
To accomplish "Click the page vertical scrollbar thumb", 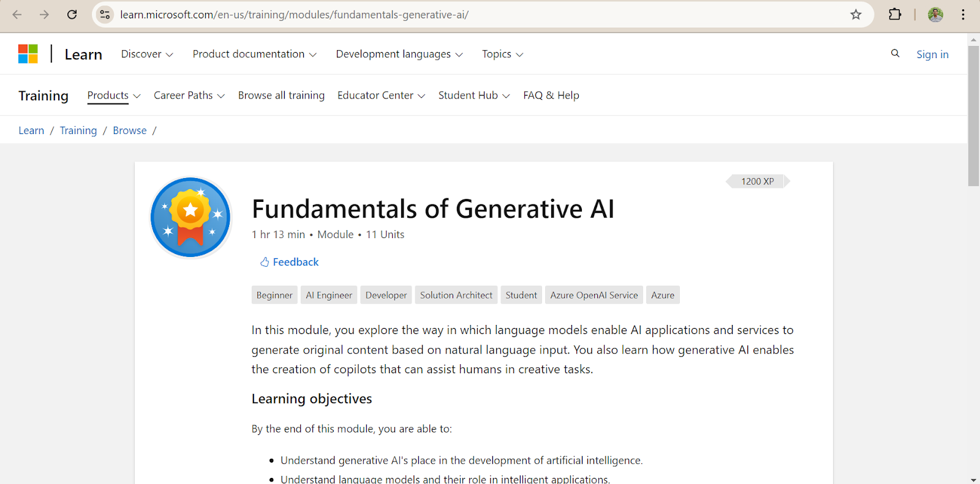I will point(973,115).
